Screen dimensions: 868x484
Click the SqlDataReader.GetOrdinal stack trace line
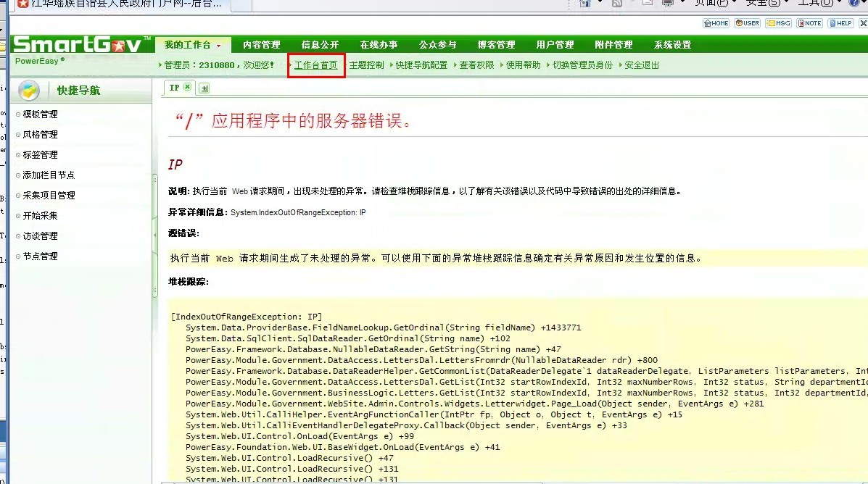pos(347,338)
